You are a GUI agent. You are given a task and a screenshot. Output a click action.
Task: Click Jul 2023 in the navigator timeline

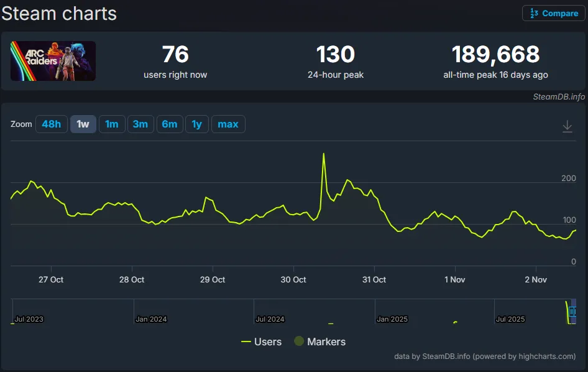coord(29,319)
